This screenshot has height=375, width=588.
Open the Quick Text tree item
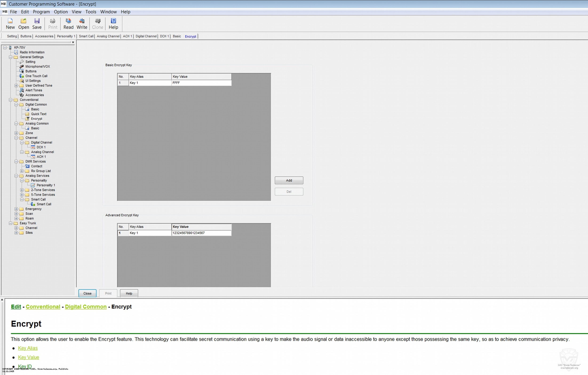tap(39, 114)
